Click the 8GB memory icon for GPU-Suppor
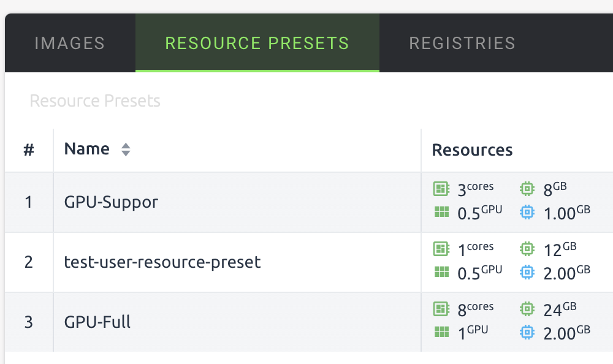The image size is (613, 364). click(x=527, y=189)
